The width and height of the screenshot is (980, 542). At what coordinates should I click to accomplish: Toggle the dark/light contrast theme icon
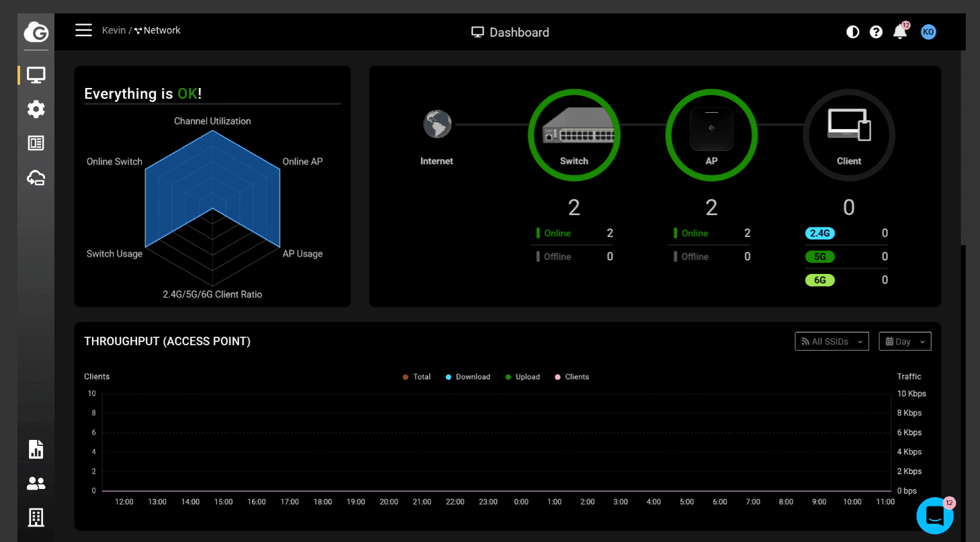852,32
